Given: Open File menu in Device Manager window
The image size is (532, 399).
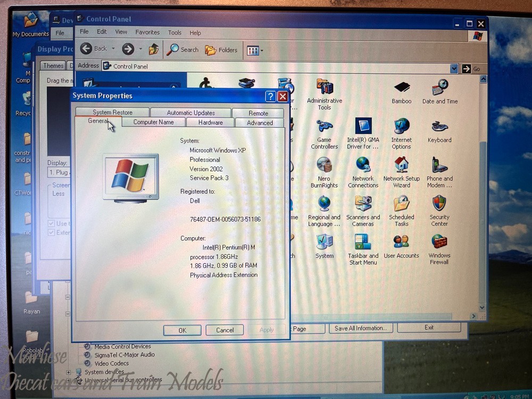Looking at the screenshot, I should click(x=60, y=33).
